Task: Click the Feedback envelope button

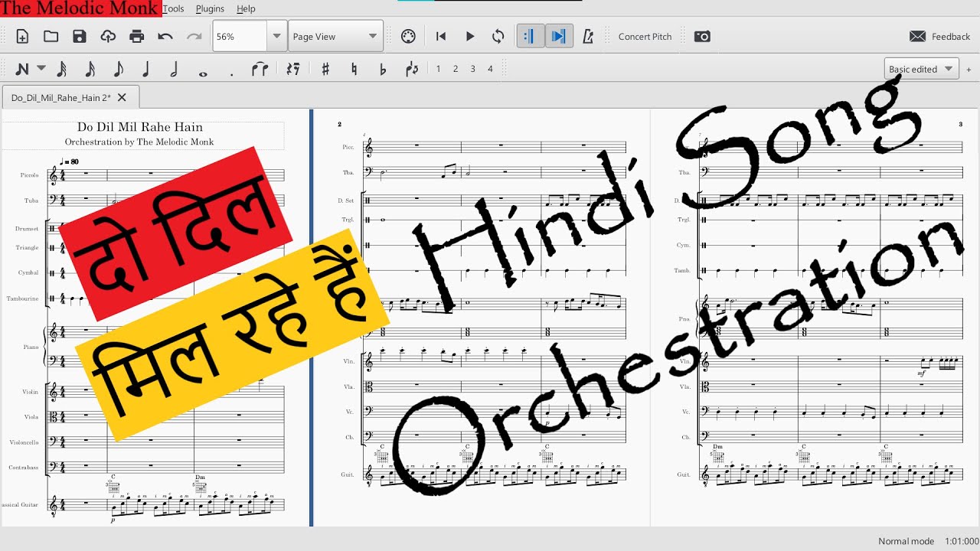Action: 939,37
